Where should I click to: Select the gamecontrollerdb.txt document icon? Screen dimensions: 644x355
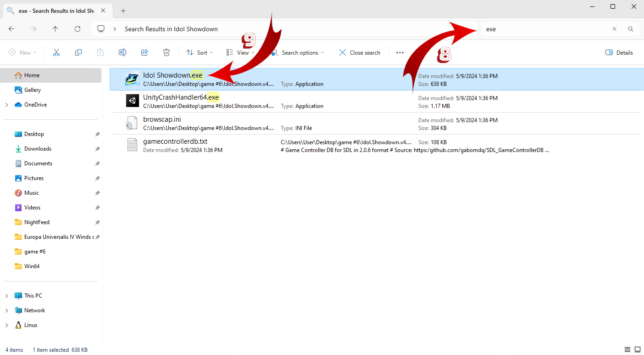point(132,145)
